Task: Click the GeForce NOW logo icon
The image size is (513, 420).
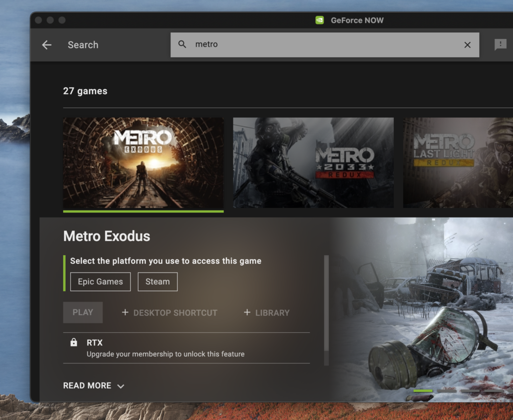Action: 320,20
